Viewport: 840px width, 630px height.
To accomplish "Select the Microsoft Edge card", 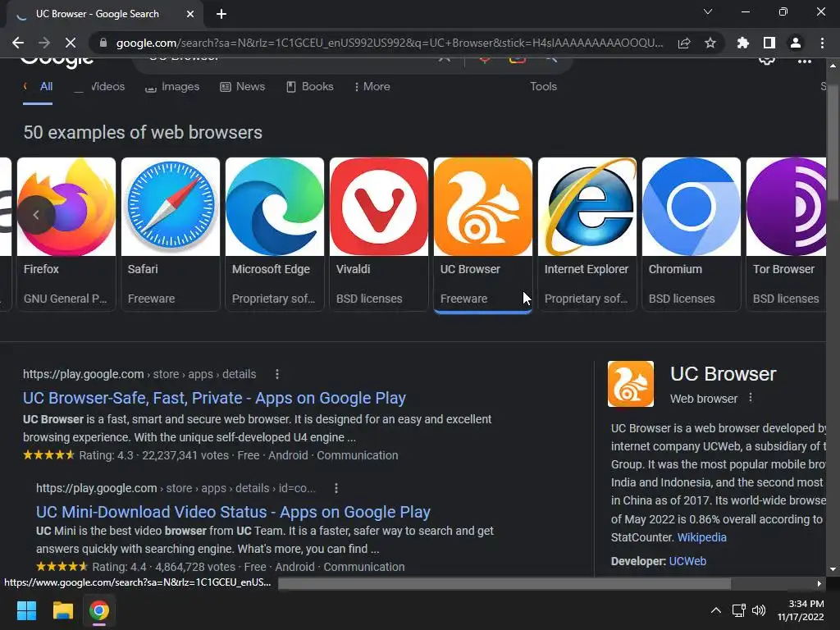I will pos(275,234).
